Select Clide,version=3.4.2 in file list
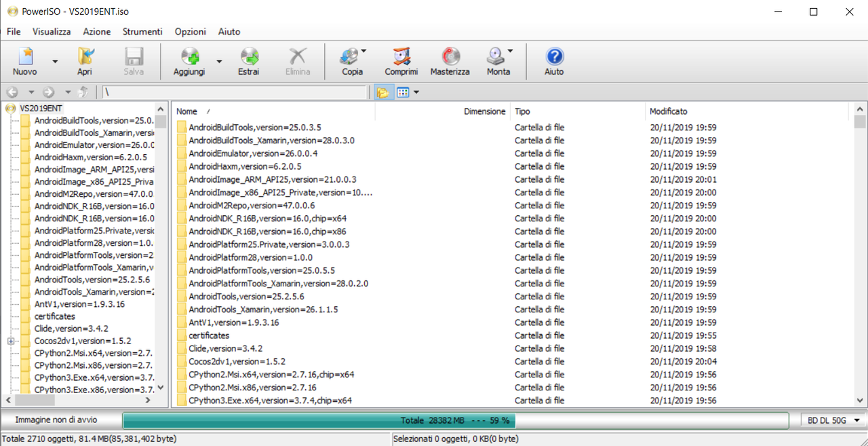The width and height of the screenshot is (868, 446). click(226, 348)
